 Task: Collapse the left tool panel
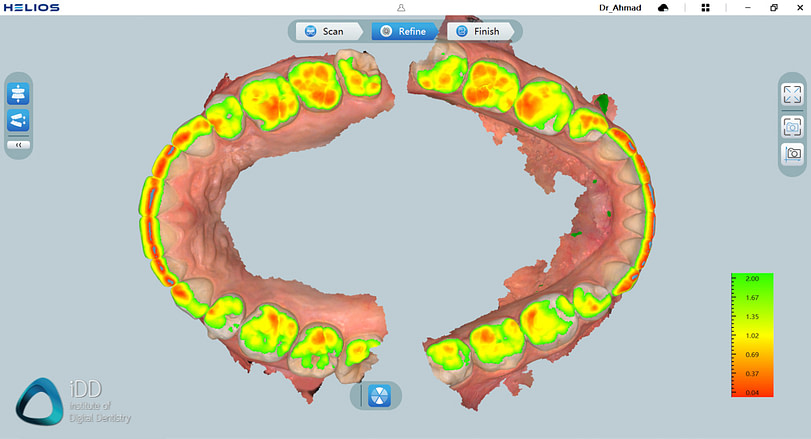tap(18, 145)
